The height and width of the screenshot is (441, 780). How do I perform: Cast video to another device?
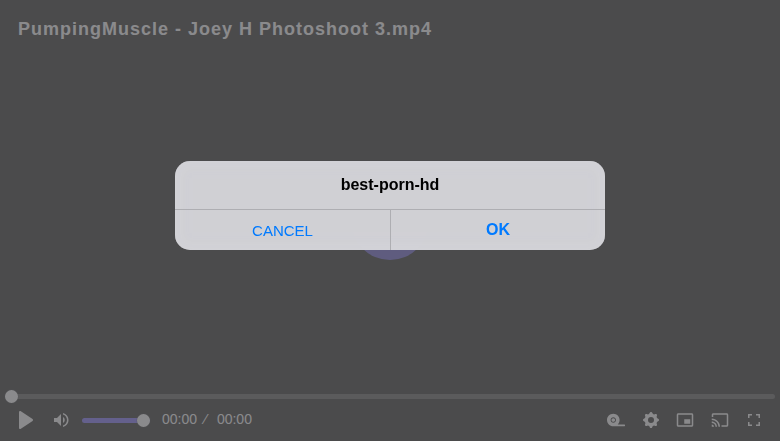point(720,420)
